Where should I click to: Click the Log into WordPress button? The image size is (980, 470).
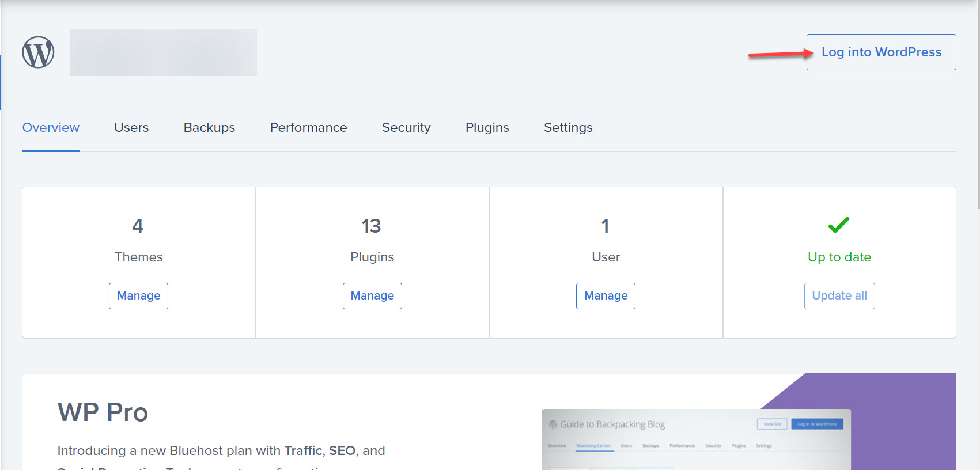tap(881, 52)
